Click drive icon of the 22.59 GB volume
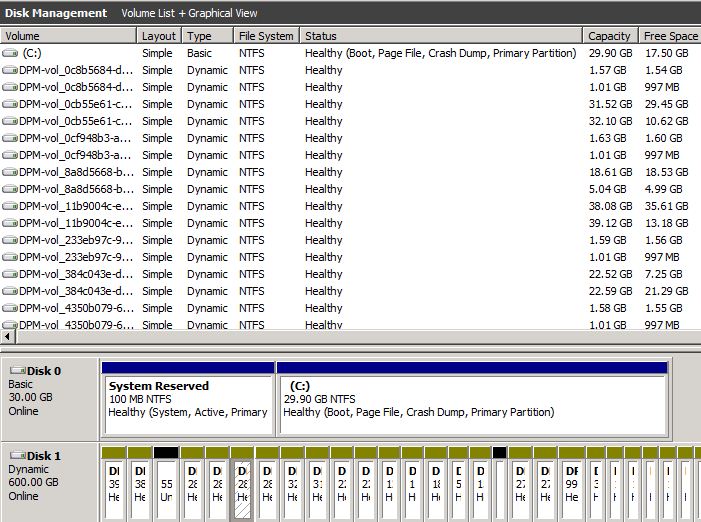 click(x=10, y=291)
